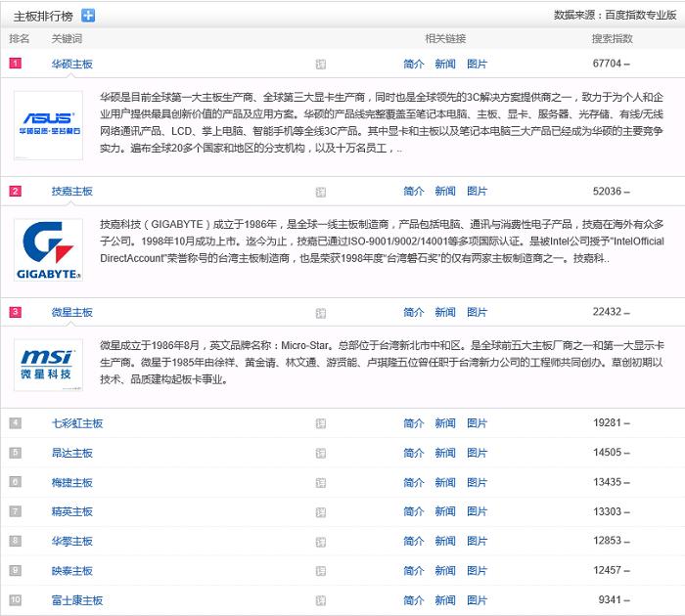Click the search index value 22432
The height and width of the screenshot is (616, 685).
coord(607,312)
